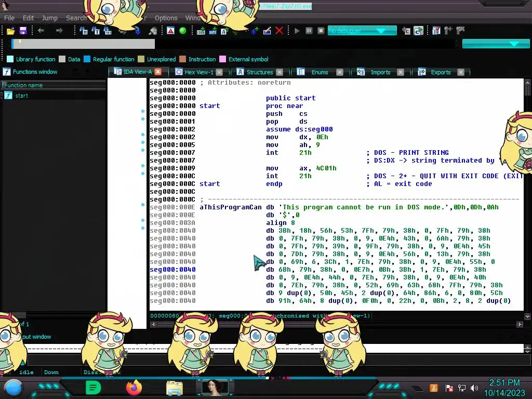The height and width of the screenshot is (399, 532).
Task: Click the green arrow C icon
Action: 418,31
